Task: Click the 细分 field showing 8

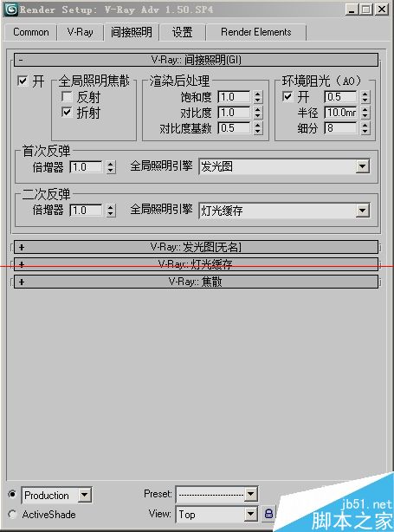Action: (341, 128)
